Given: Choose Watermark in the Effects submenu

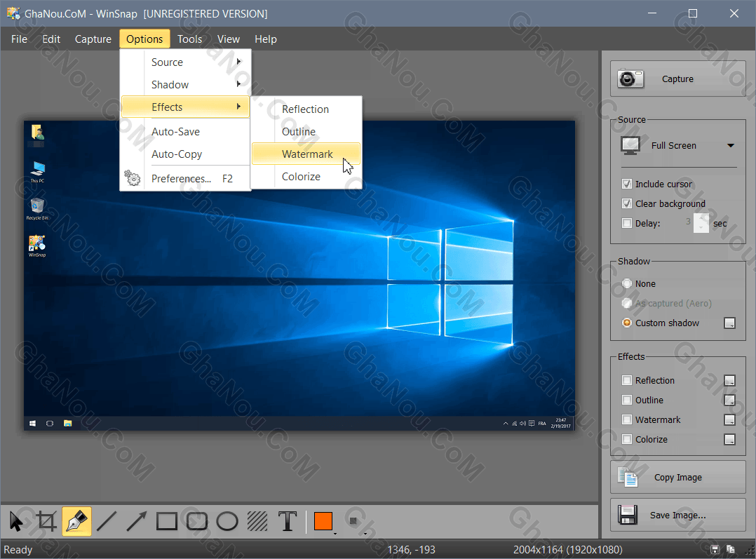Looking at the screenshot, I should point(306,154).
